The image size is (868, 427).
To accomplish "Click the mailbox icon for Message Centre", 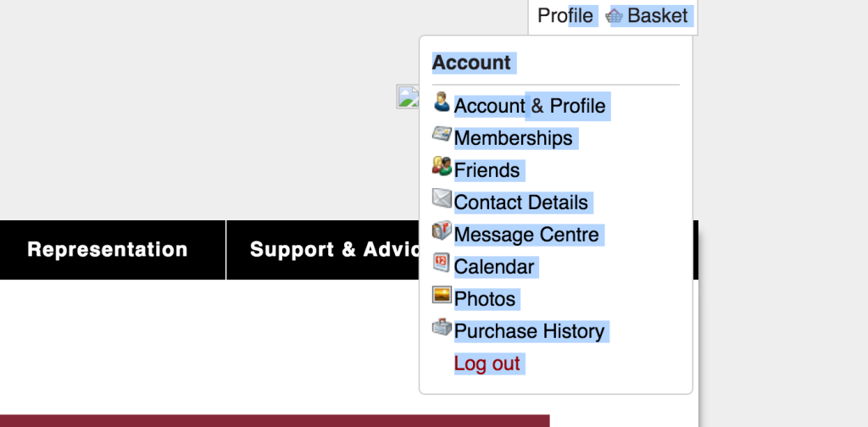I will pyautogui.click(x=442, y=230).
